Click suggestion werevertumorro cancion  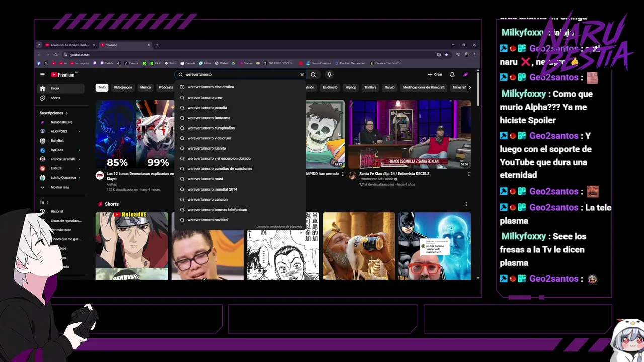click(x=240, y=200)
